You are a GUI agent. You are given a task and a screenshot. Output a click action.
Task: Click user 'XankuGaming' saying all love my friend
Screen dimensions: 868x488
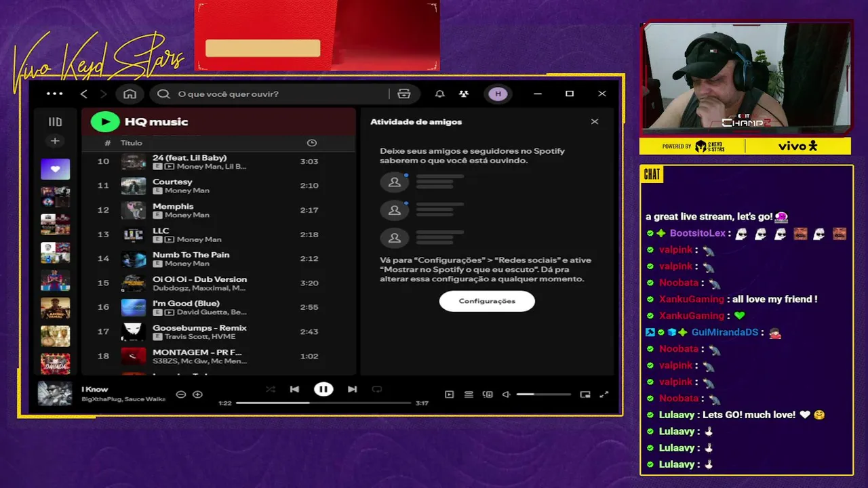(692, 299)
